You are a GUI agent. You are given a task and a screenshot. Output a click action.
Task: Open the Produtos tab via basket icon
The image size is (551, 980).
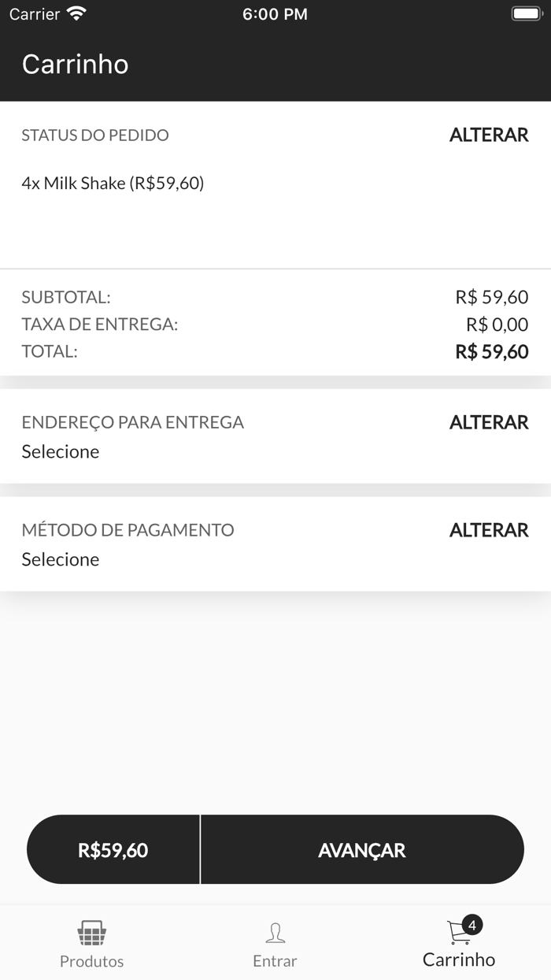coord(91,932)
